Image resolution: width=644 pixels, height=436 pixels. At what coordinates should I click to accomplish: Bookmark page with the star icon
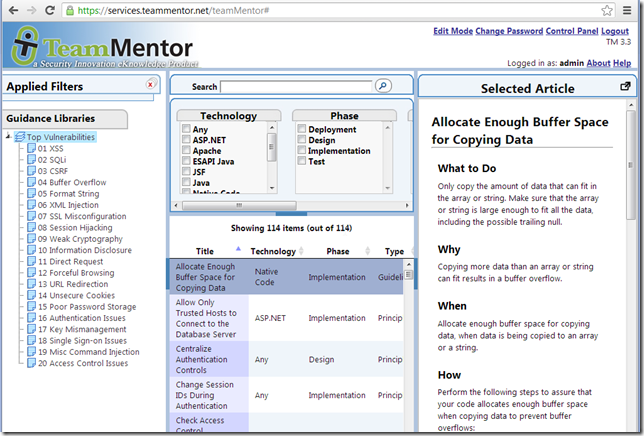[x=607, y=10]
